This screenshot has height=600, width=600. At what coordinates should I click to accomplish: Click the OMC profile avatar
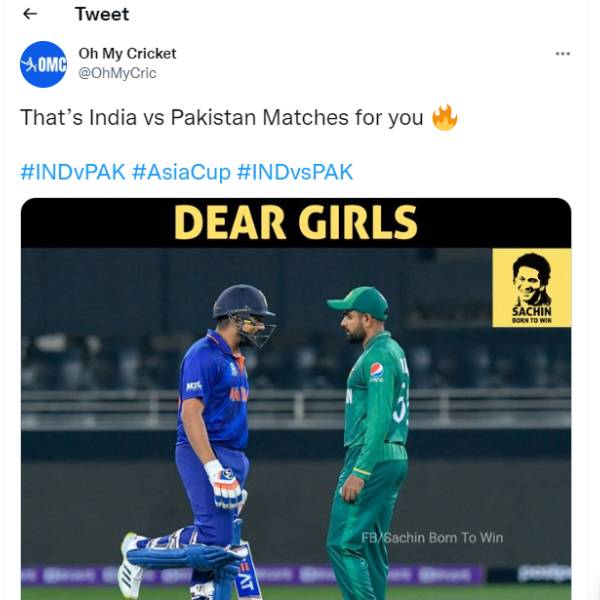click(43, 64)
